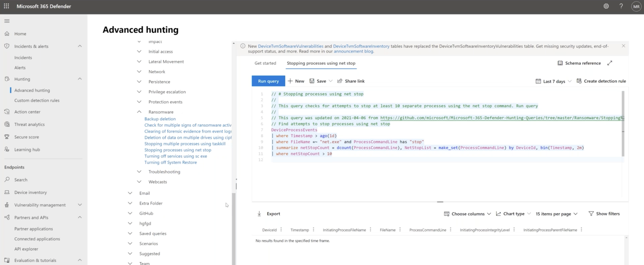
Task: Open the Chart type dropdown
Action: coord(513,213)
